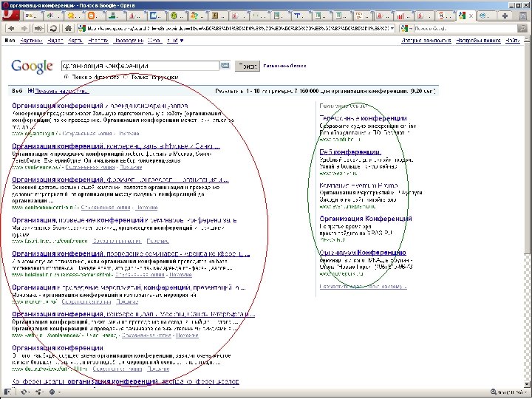Open 'Настройки поиска' link
Image resolution: width=532 pixels, height=399 pixels.
(x=478, y=41)
